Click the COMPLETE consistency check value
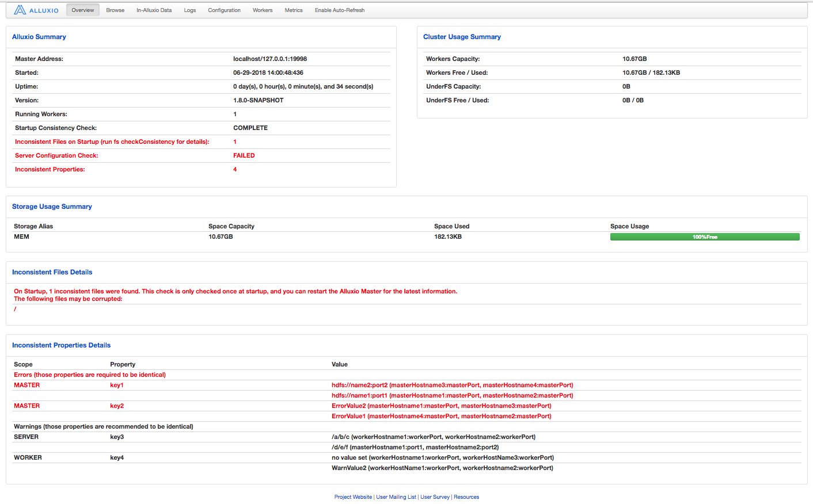The height and width of the screenshot is (504, 813). pos(250,128)
